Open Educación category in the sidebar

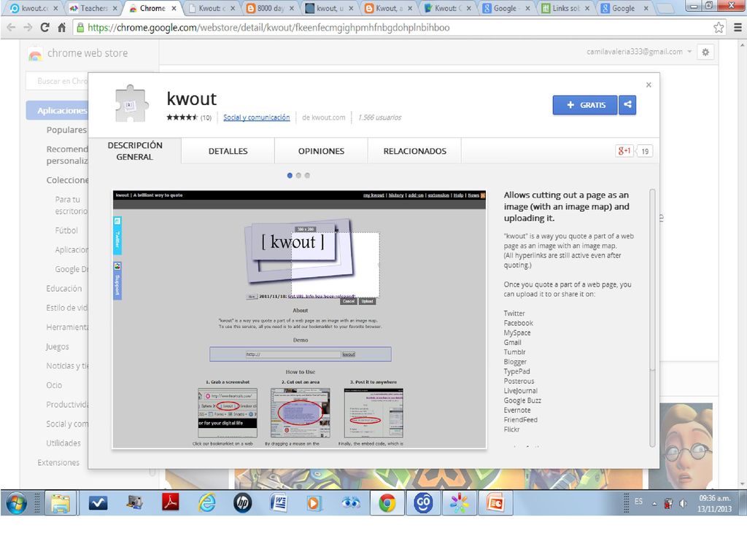tap(64, 289)
